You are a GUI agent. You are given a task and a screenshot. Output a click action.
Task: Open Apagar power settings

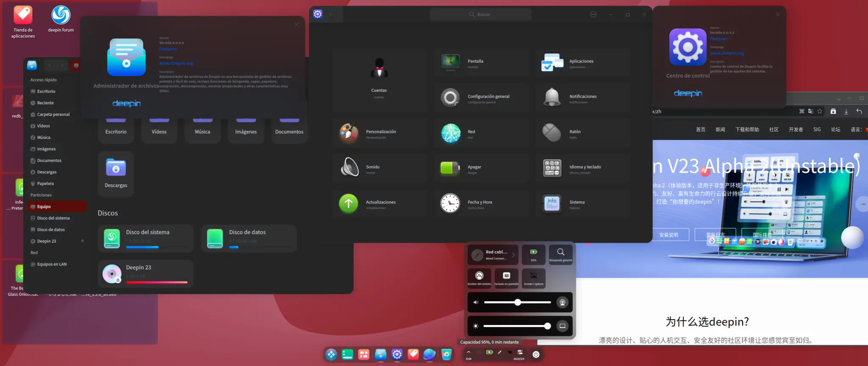pos(481,168)
